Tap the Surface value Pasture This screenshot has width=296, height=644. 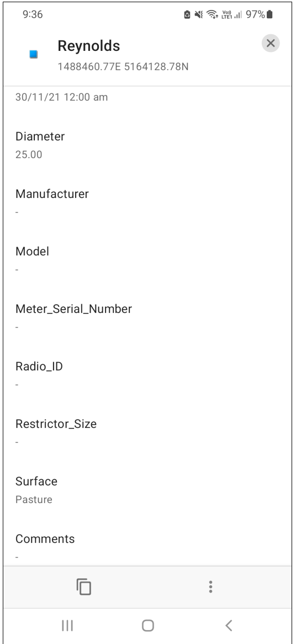(x=34, y=500)
